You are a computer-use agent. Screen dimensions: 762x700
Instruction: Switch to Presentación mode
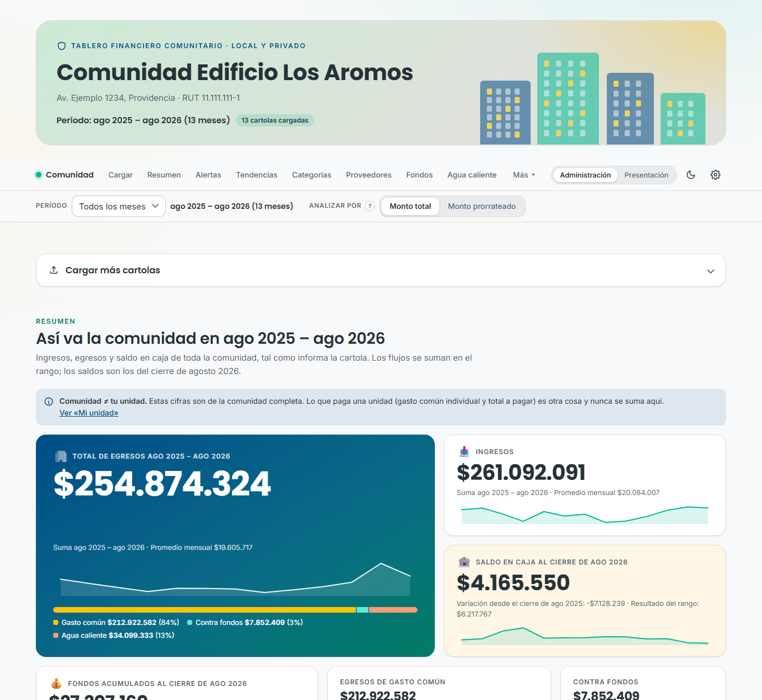click(x=646, y=175)
